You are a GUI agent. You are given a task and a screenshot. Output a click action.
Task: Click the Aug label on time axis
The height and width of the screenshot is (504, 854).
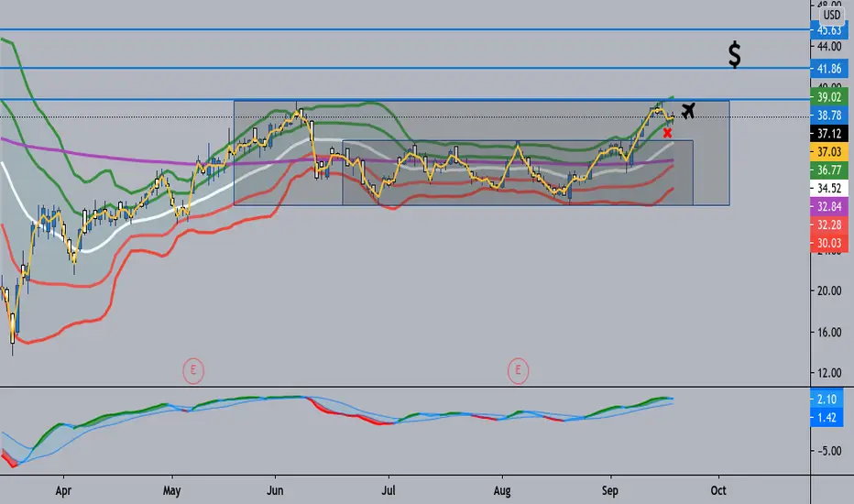coord(502,490)
